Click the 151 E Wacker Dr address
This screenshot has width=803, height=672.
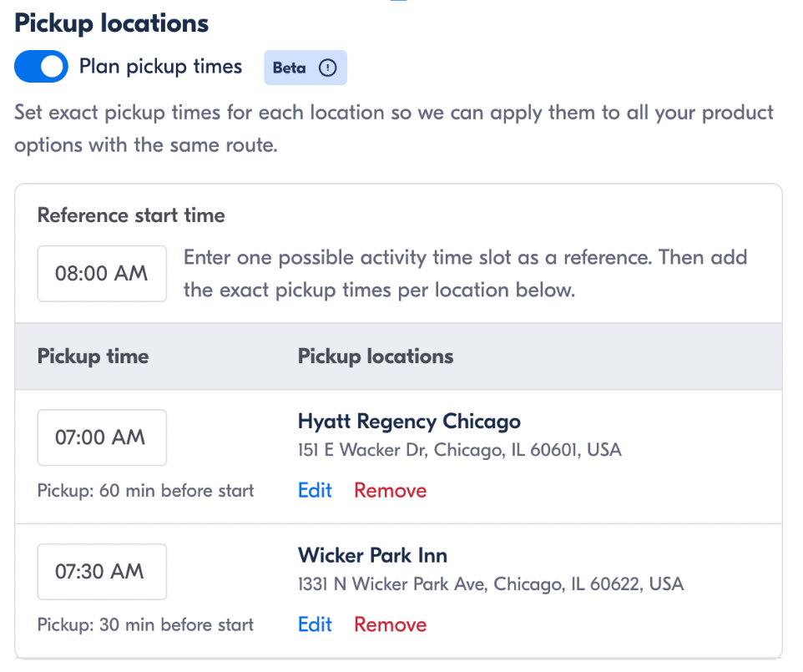click(460, 450)
